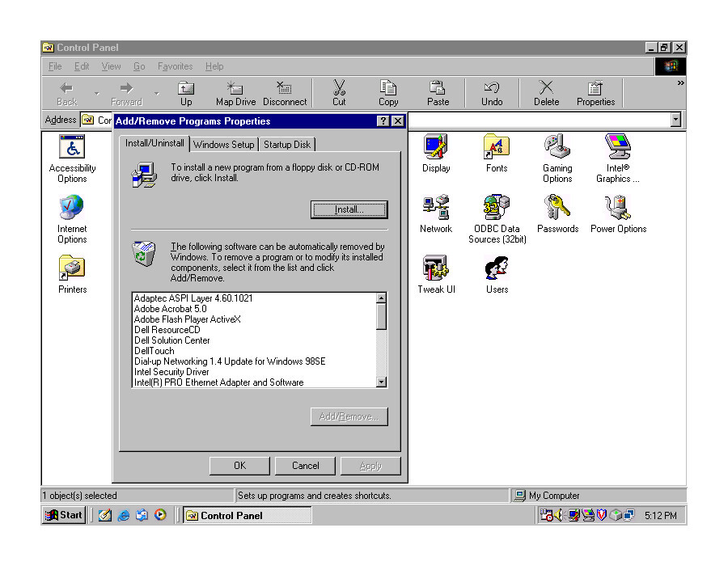728x566 pixels.
Task: Click the dialog's question-mark help button
Action: (383, 121)
